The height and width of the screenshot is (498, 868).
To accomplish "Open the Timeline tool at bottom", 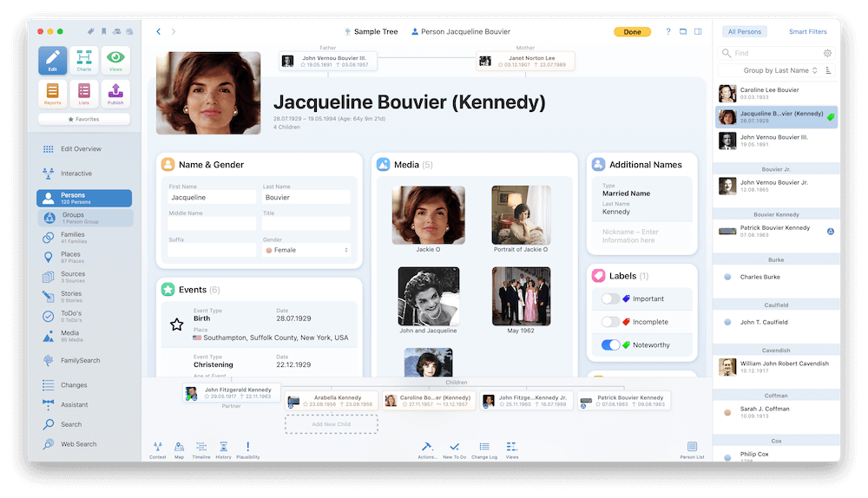I will tap(201, 450).
